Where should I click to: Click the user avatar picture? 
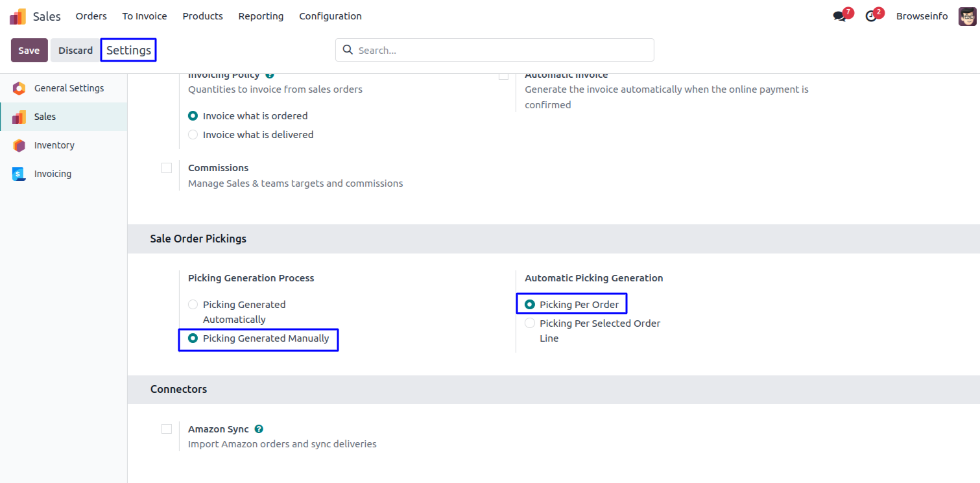pos(967,16)
